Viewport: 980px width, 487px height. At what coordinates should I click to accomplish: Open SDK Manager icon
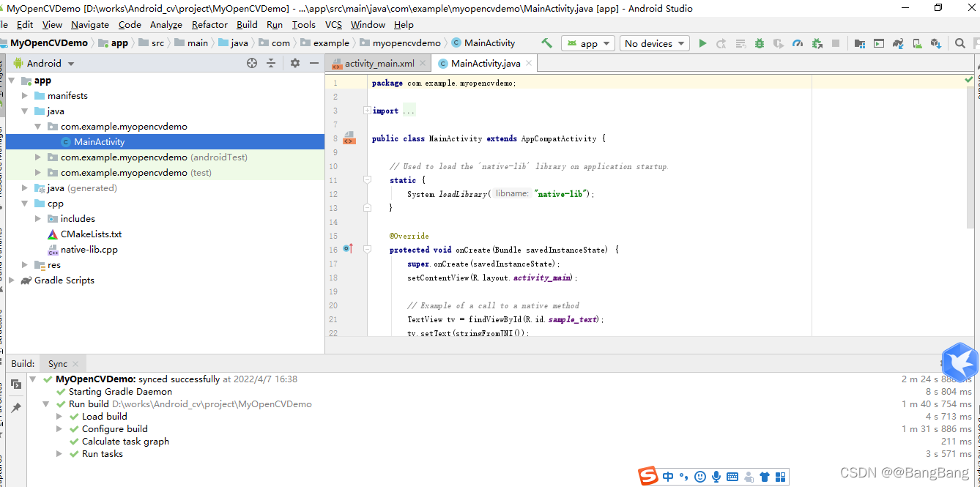pos(936,43)
